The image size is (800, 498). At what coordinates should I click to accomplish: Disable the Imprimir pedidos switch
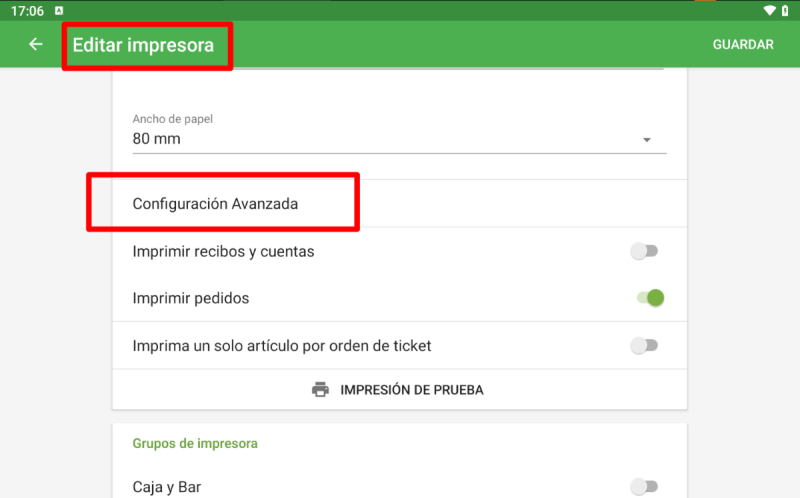pyautogui.click(x=650, y=297)
